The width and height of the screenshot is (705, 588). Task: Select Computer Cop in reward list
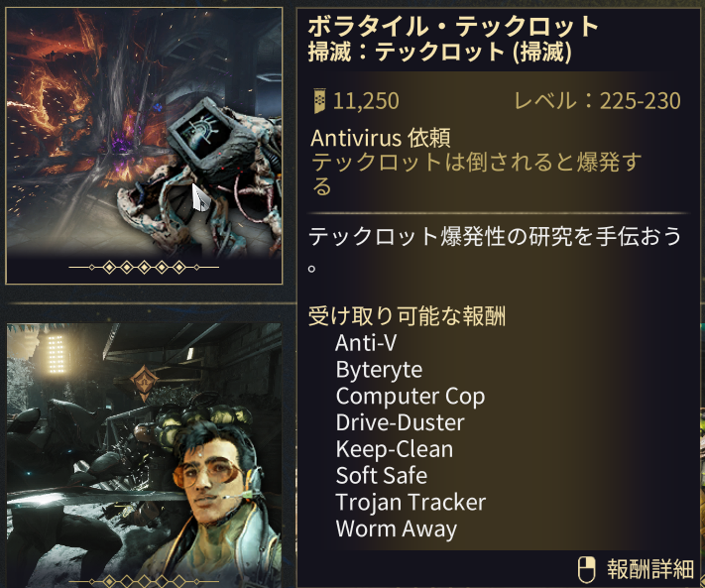[x=411, y=397]
